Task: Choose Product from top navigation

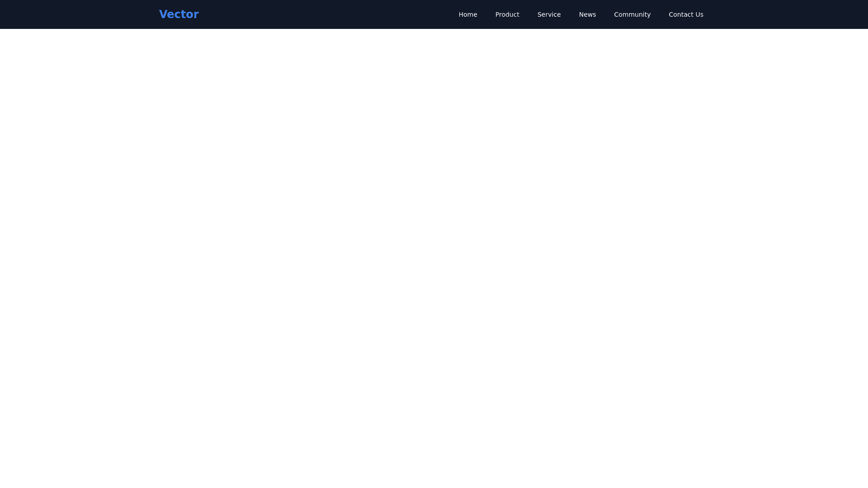Action: tap(507, 14)
